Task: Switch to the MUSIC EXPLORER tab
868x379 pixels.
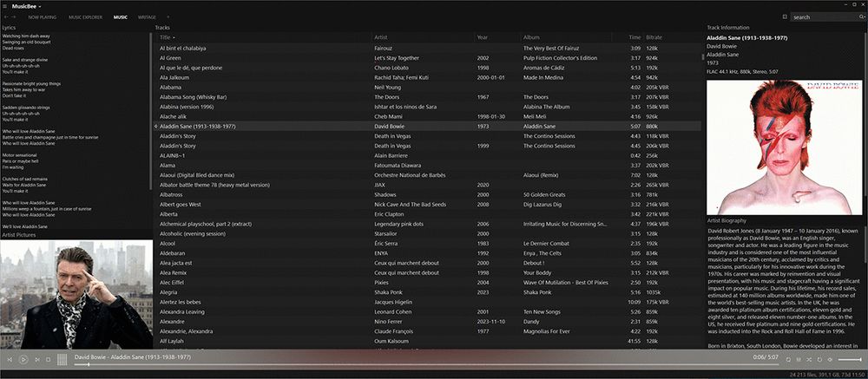Action: (x=85, y=17)
